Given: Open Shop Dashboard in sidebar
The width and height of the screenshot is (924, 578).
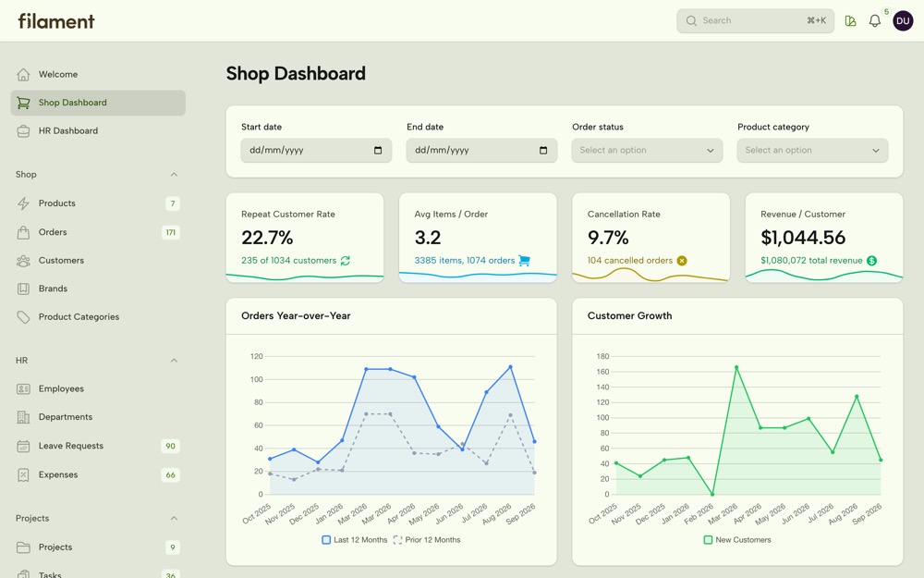Looking at the screenshot, I should [98, 103].
